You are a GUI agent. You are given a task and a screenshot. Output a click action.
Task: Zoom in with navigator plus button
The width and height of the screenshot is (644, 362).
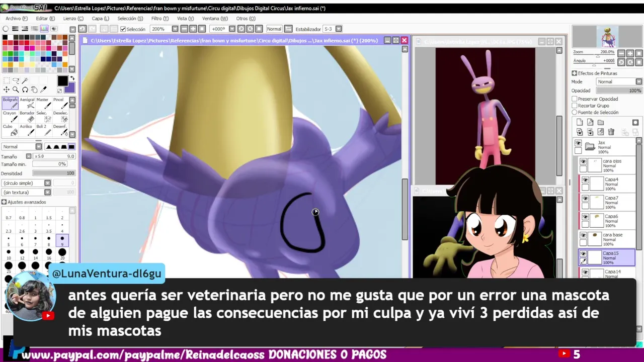(x=630, y=53)
